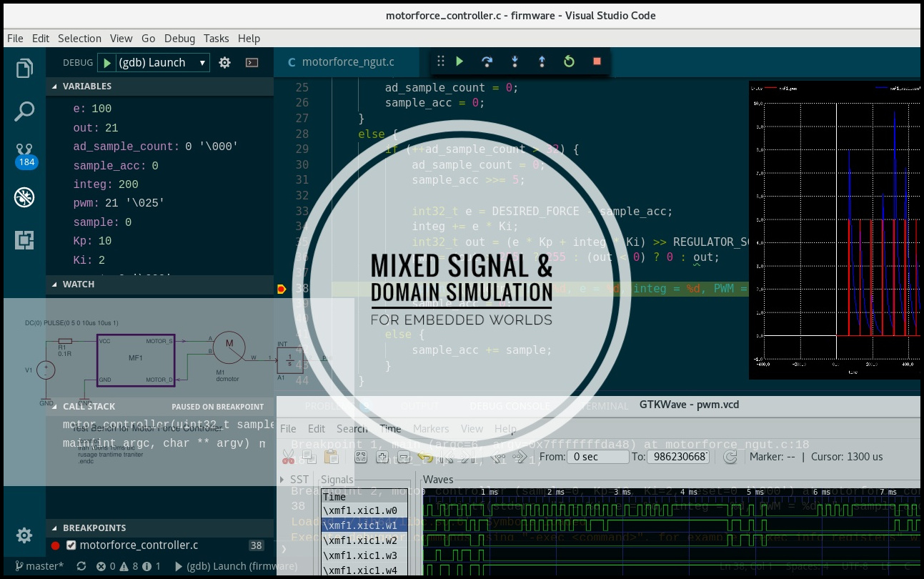Click Zoom Out in GTKWave toolbar
Image resolution: width=924 pixels, height=579 pixels.
(x=404, y=457)
